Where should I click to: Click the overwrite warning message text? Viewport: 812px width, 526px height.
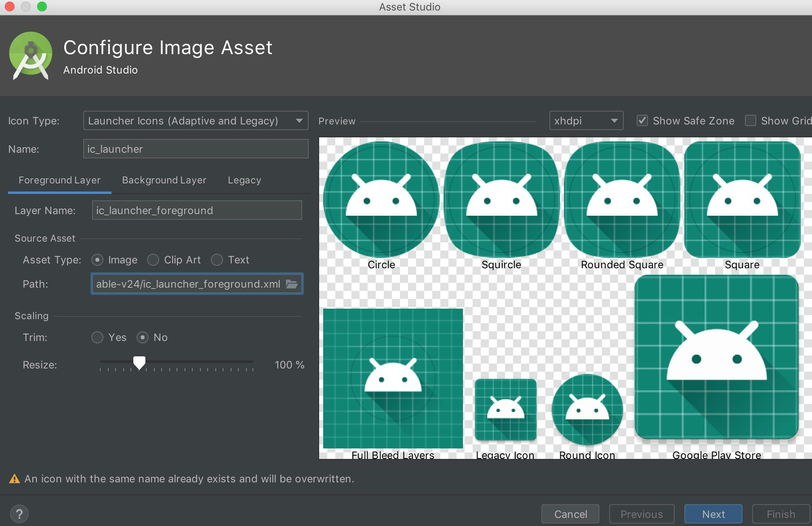[x=189, y=479]
